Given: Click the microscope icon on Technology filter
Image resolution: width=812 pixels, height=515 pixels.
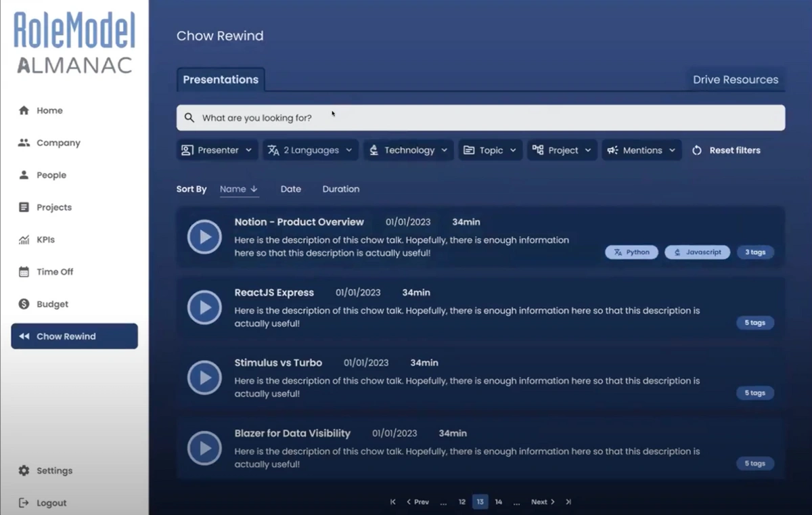Looking at the screenshot, I should [374, 150].
